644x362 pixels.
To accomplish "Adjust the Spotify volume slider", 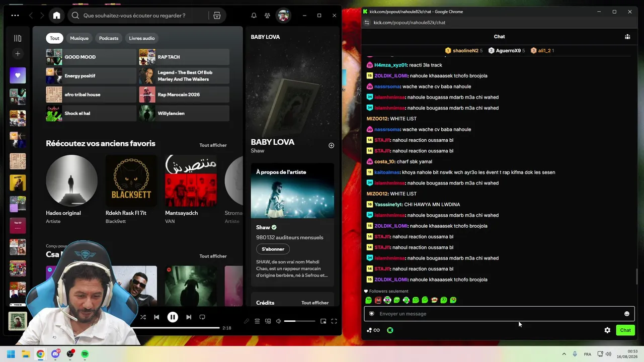I will tap(299, 321).
